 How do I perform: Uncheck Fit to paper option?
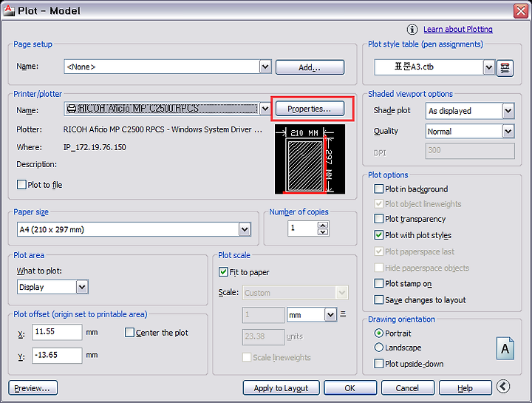(223, 272)
